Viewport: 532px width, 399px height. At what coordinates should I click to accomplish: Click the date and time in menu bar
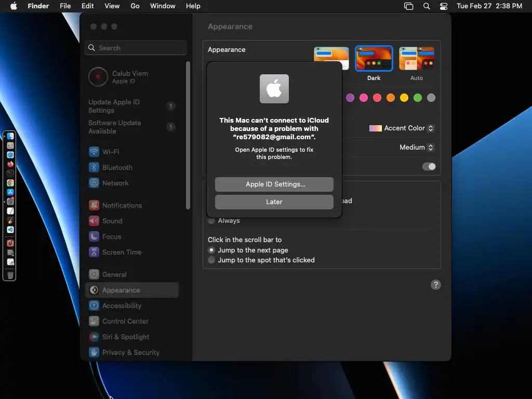click(x=489, y=6)
